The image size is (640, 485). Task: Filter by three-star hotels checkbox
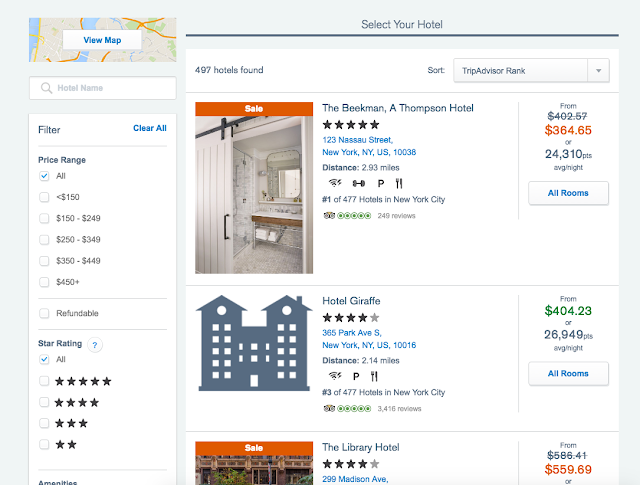[44, 423]
